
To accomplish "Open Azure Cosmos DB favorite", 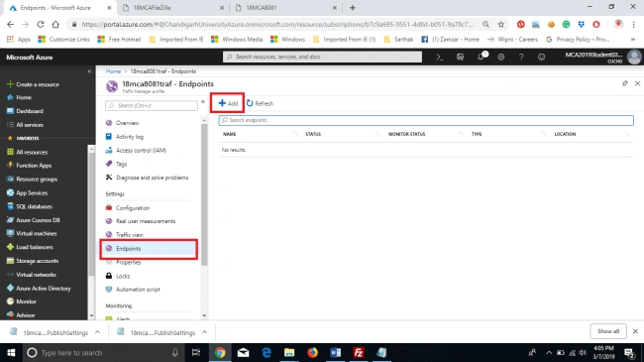I will click(x=34, y=219).
